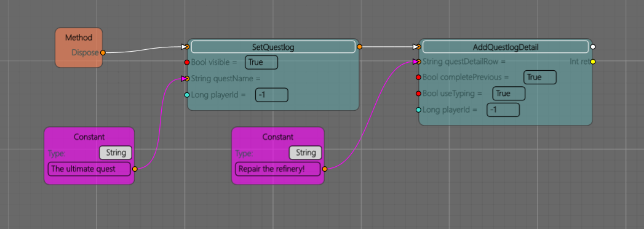Select the SetQuestlog node title bar
This screenshot has height=229, width=644.
point(273,47)
